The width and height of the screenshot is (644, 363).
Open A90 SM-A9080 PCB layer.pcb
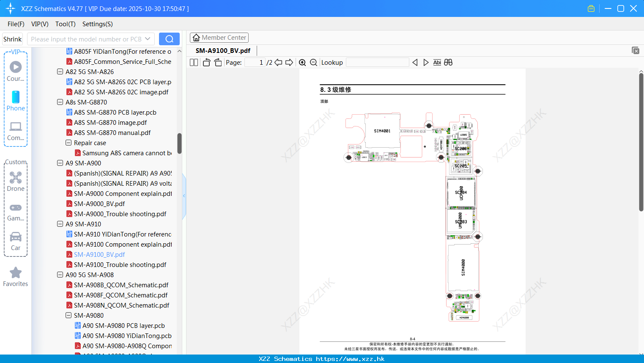[123, 325]
